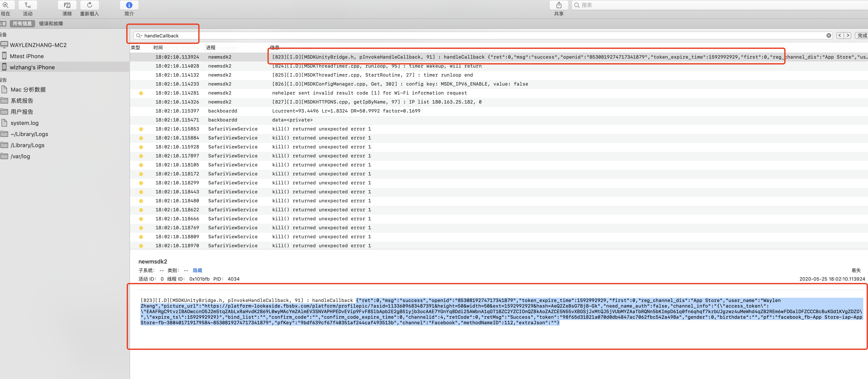Select MSDK_IPV6_ENABLE config log row
This screenshot has width=868, height=379.
[x=499, y=84]
